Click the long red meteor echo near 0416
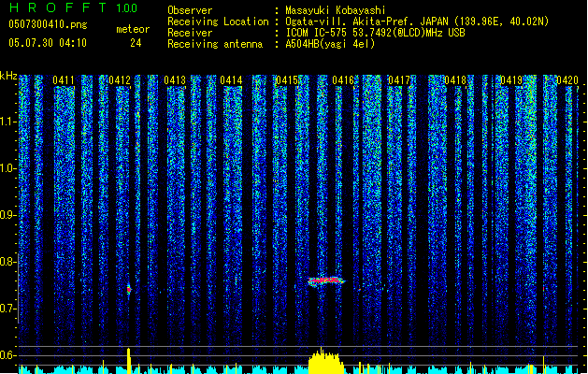This screenshot has width=588, height=374. [326, 280]
